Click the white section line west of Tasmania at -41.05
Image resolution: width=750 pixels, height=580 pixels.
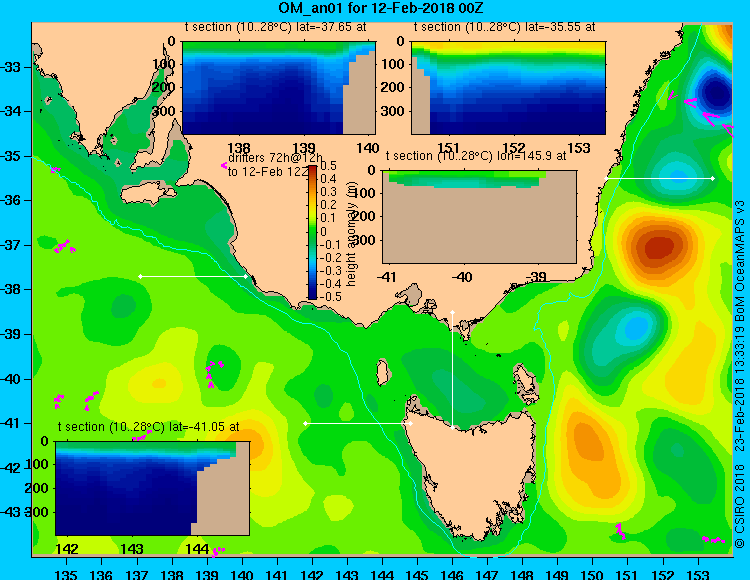click(x=358, y=423)
